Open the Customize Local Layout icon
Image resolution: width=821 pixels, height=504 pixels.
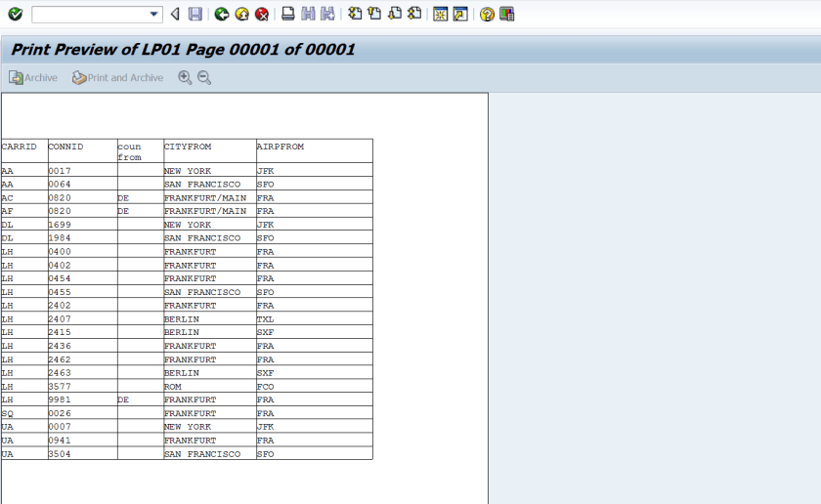point(507,14)
